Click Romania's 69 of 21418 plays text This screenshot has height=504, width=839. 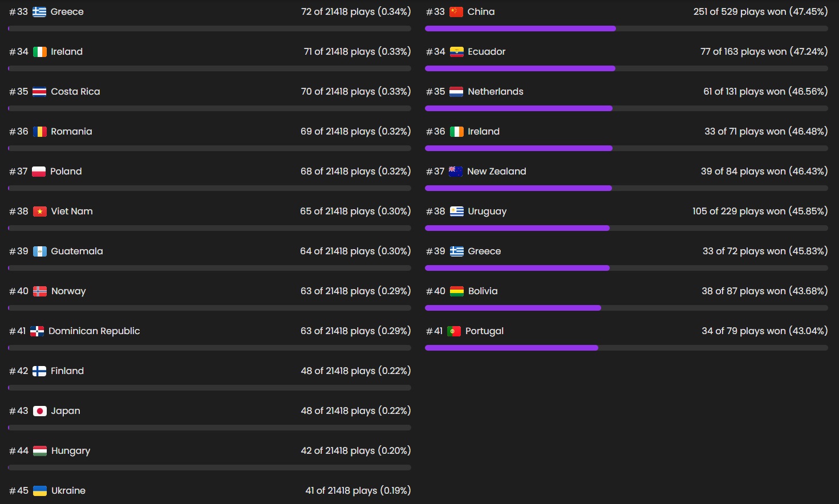tap(355, 132)
